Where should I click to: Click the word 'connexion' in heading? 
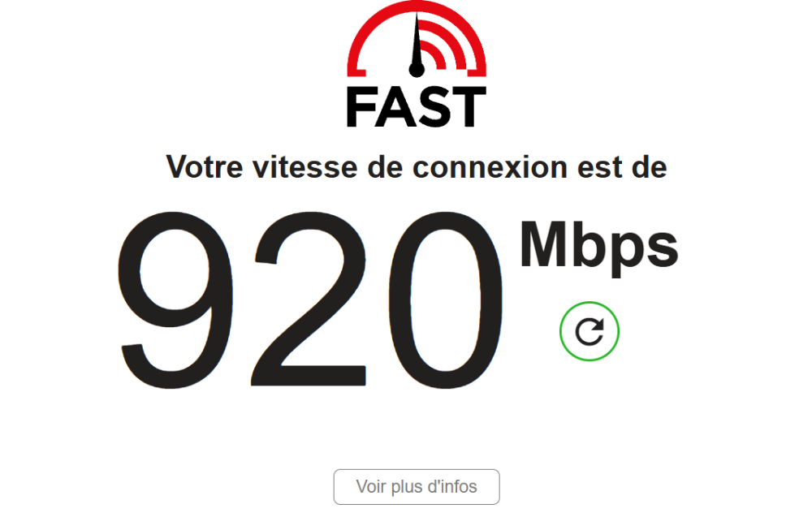tap(490, 168)
